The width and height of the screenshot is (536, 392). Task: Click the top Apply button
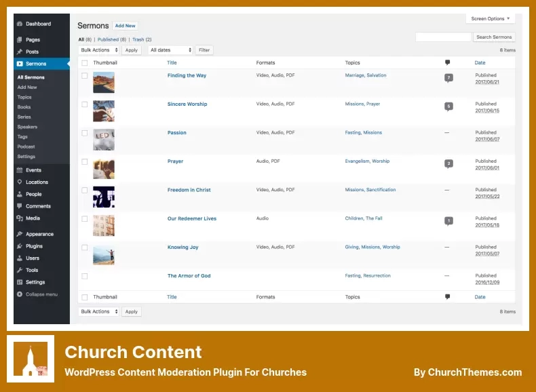(131, 50)
